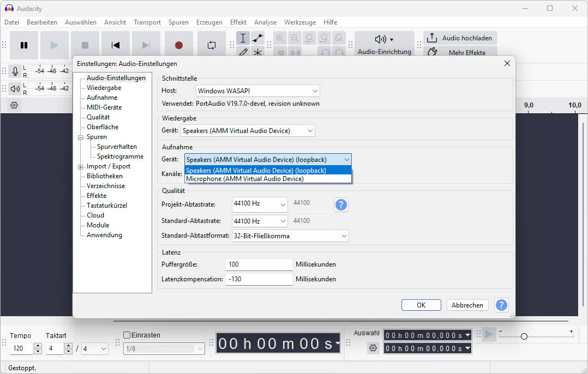The image size is (588, 374).
Task: Open help via dialog's bottom question icon
Action: coord(501,305)
